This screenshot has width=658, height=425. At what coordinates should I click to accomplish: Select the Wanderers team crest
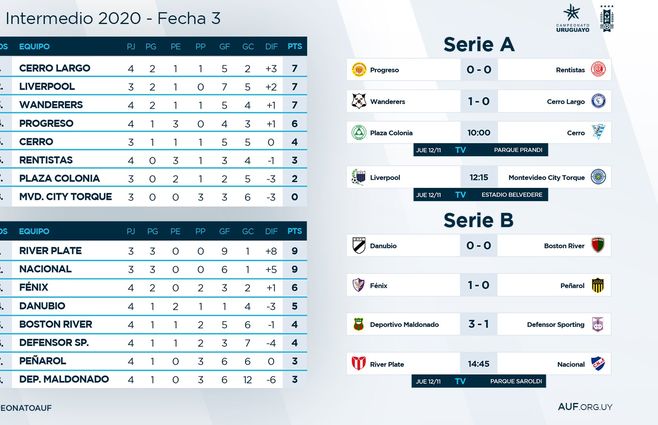[x=359, y=101]
